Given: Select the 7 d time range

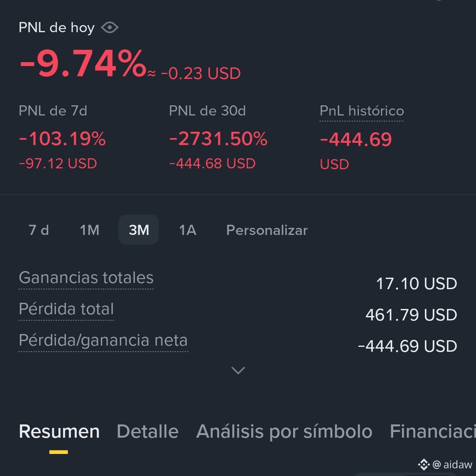Looking at the screenshot, I should pyautogui.click(x=38, y=230).
